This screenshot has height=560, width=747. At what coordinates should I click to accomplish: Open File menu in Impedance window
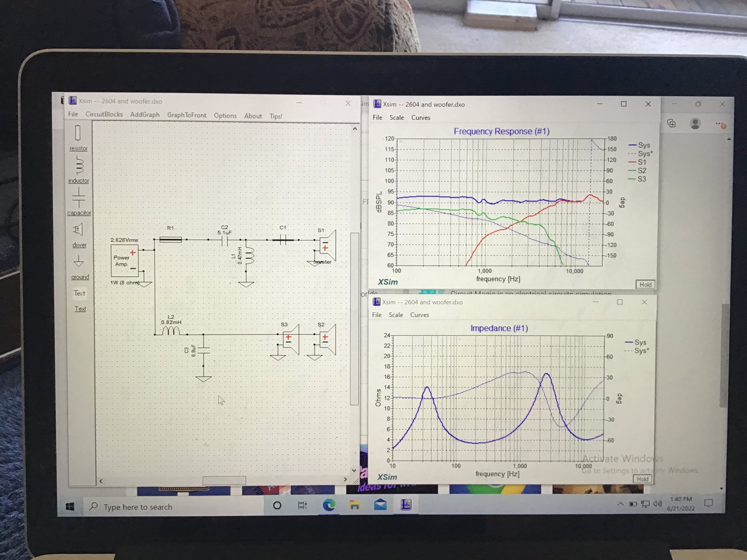coord(377,315)
